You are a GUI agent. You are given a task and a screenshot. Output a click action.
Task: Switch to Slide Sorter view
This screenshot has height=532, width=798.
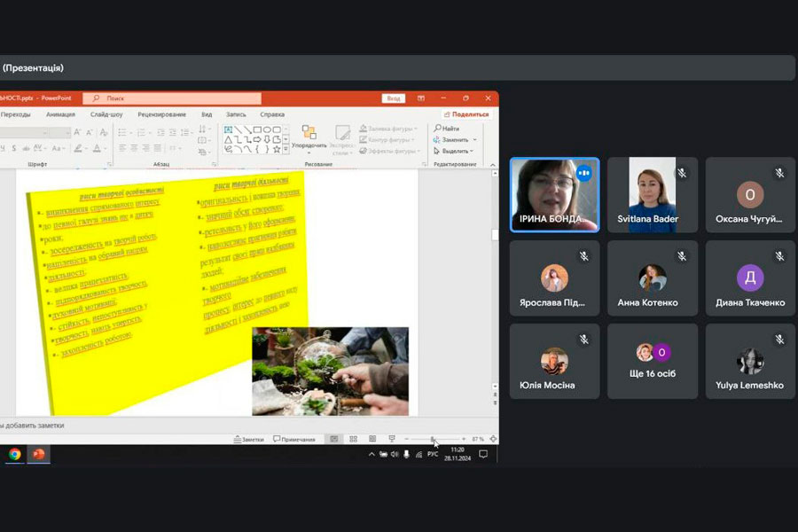(x=353, y=439)
